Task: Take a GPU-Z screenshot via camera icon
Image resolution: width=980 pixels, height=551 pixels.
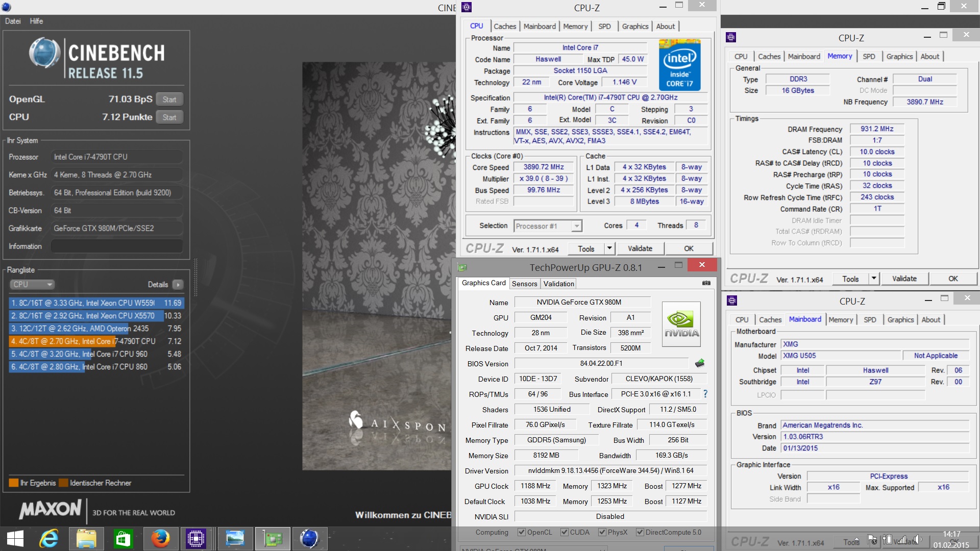Action: point(706,283)
